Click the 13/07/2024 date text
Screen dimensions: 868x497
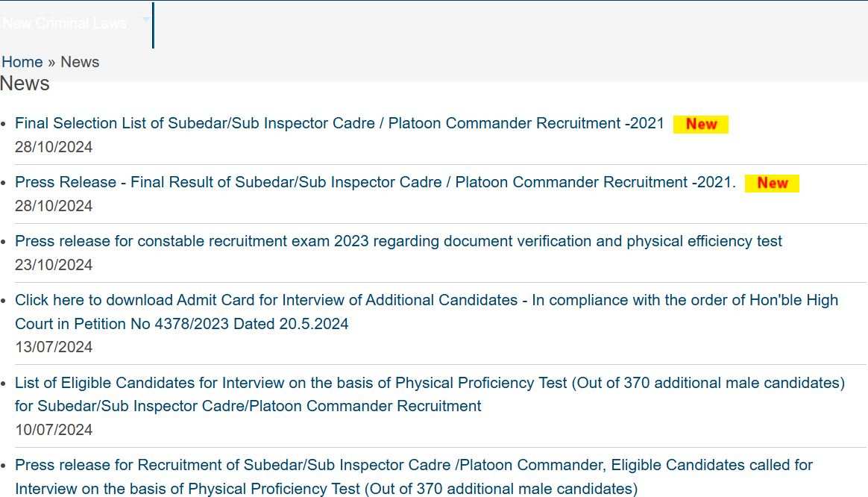pyautogui.click(x=54, y=347)
